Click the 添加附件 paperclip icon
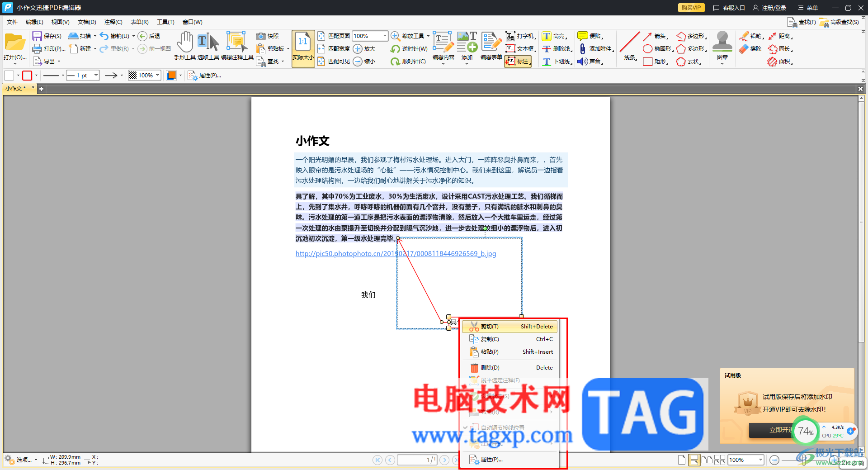 583,49
